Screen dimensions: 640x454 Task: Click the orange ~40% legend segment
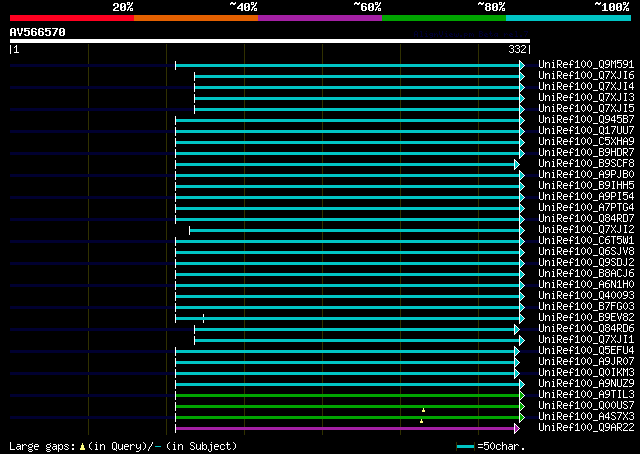click(x=196, y=18)
